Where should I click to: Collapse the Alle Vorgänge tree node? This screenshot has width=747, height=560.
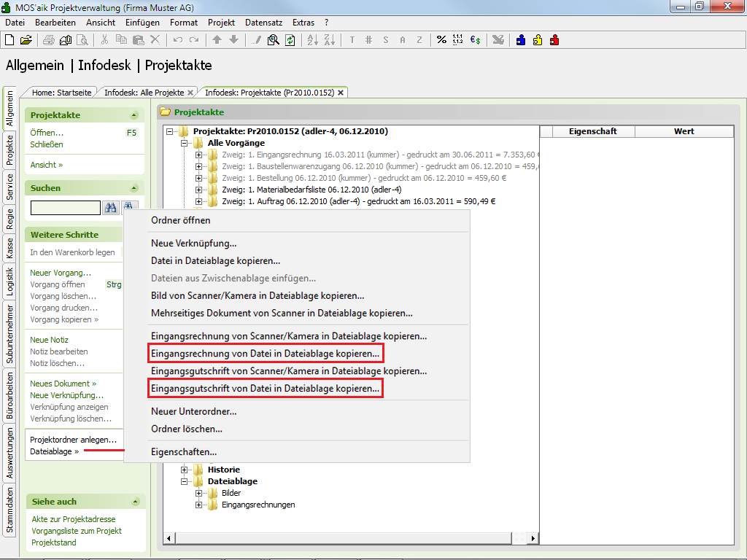(184, 143)
